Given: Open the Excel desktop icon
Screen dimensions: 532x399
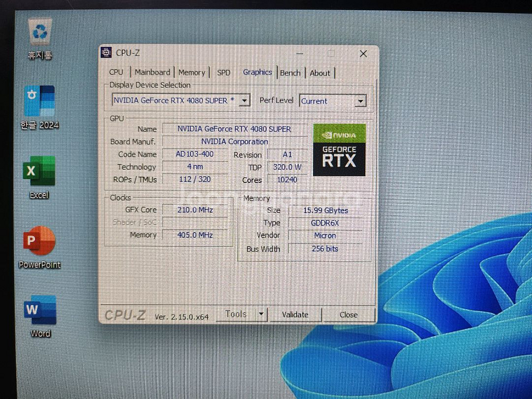Looking at the screenshot, I should (39, 177).
